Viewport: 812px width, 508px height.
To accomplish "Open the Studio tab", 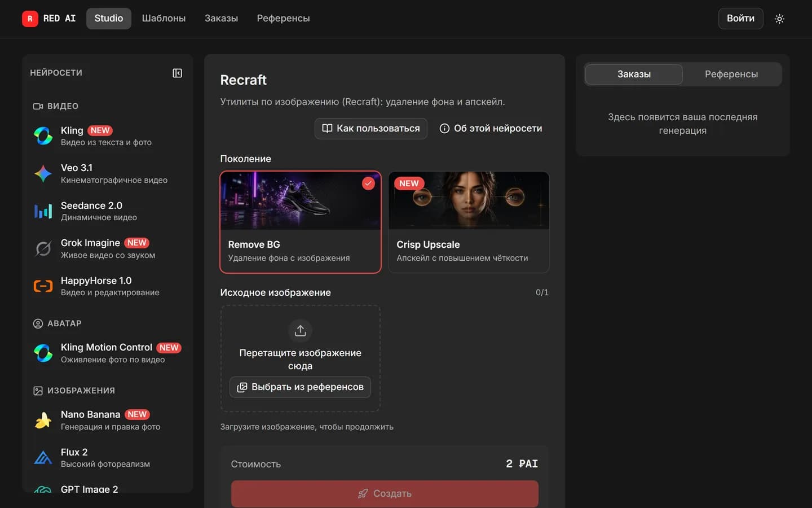I will pos(109,18).
